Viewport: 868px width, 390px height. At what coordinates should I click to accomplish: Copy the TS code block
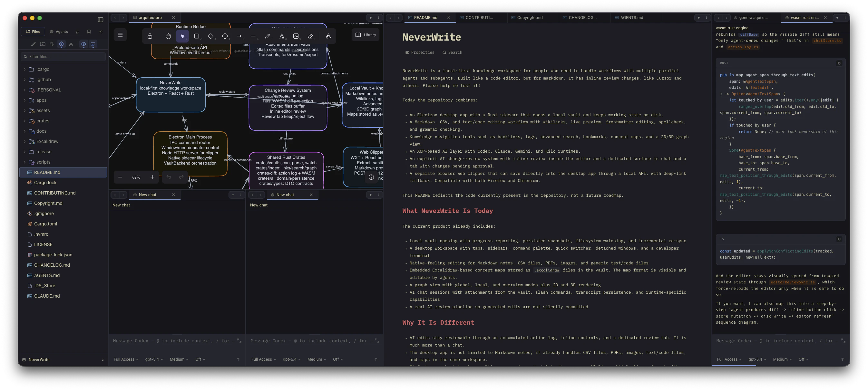839,239
